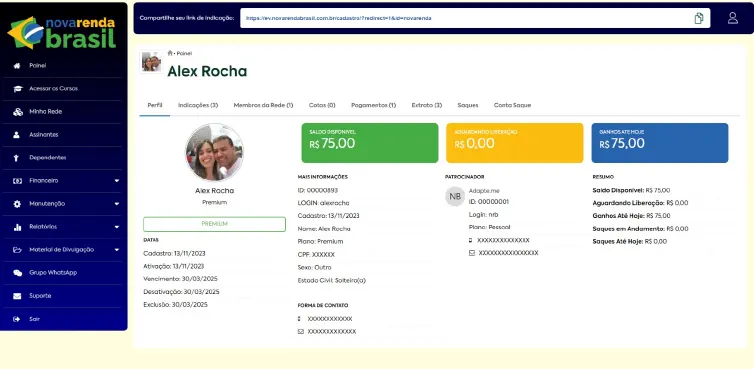Image resolution: width=754 pixels, height=369 pixels.
Task: Click the green PREMIUM button
Action: click(x=214, y=224)
